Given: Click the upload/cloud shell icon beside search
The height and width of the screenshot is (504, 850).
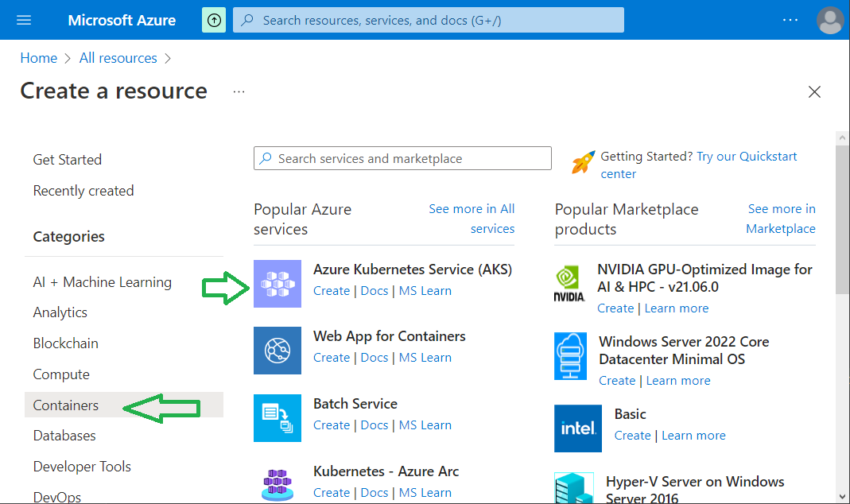Looking at the screenshot, I should coord(214,20).
